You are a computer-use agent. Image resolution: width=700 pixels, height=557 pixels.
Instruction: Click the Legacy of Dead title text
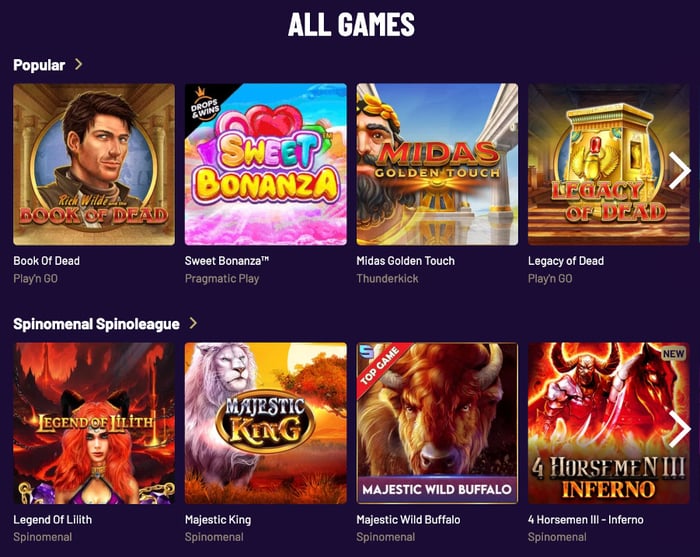pyautogui.click(x=566, y=261)
